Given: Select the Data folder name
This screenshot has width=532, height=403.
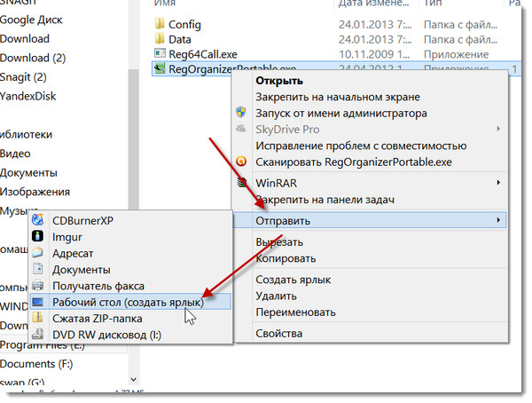Looking at the screenshot, I should click(x=180, y=39).
